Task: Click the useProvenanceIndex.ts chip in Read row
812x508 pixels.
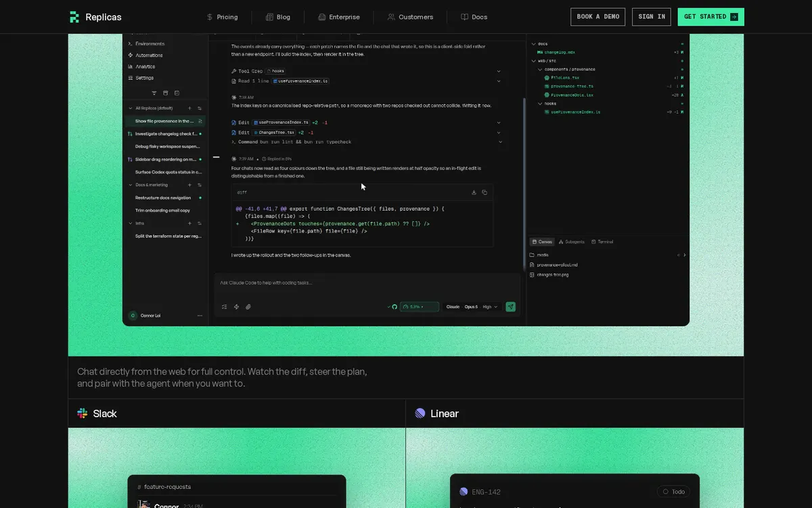Action: (x=301, y=81)
